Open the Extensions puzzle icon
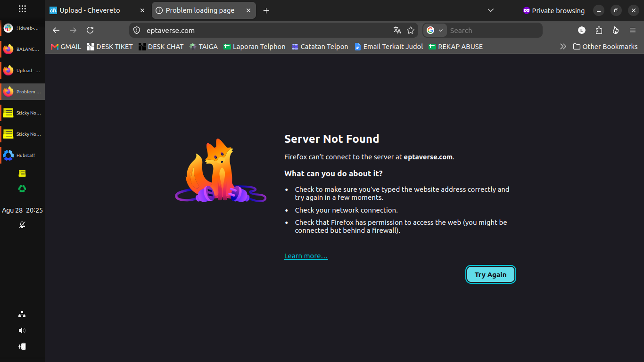Image resolution: width=644 pixels, height=362 pixels. (599, 30)
